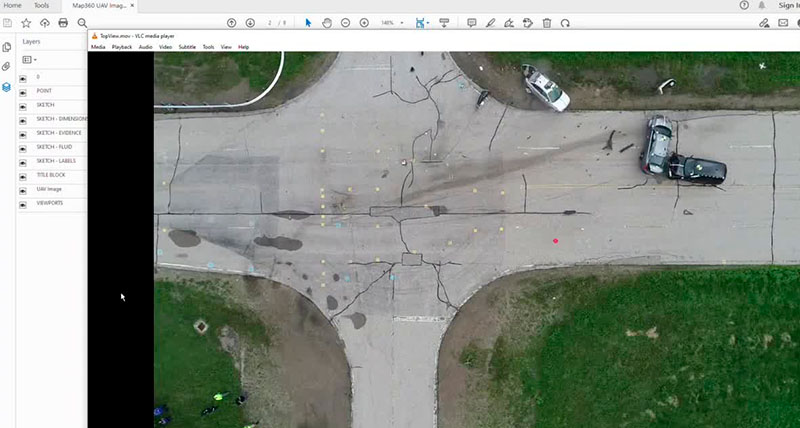The width and height of the screenshot is (800, 428).
Task: Click the upload to cloud icon
Action: pos(45,22)
